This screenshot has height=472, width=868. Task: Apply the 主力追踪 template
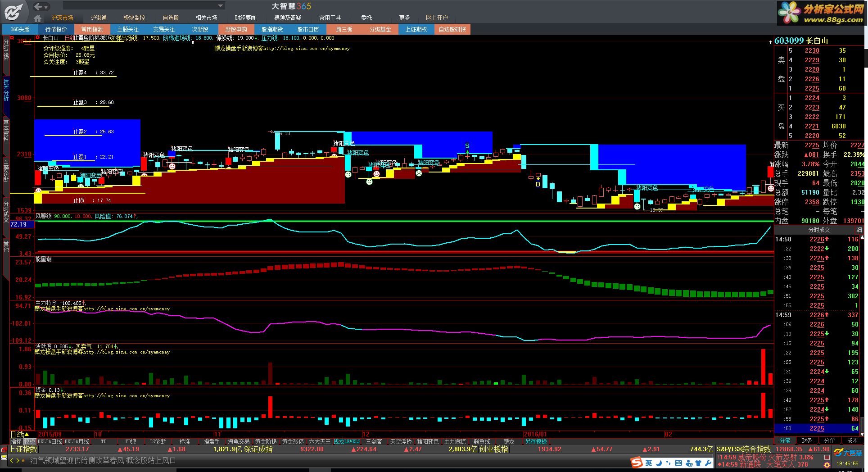click(x=455, y=441)
